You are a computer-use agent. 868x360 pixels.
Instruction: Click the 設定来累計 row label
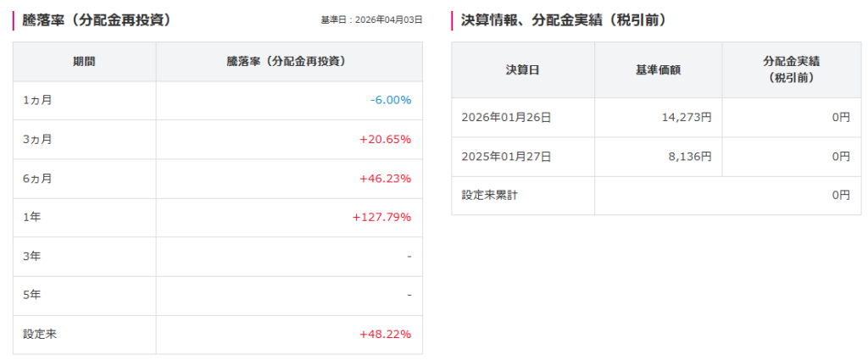click(x=489, y=196)
